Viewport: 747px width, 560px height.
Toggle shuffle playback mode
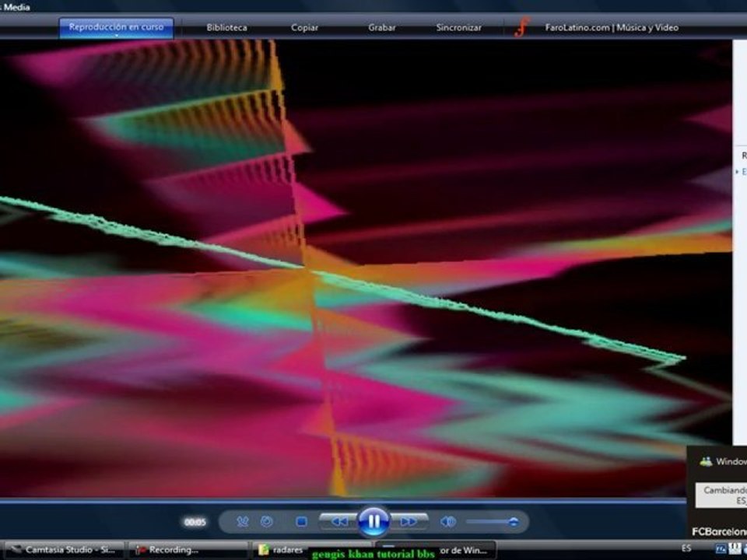pyautogui.click(x=243, y=522)
